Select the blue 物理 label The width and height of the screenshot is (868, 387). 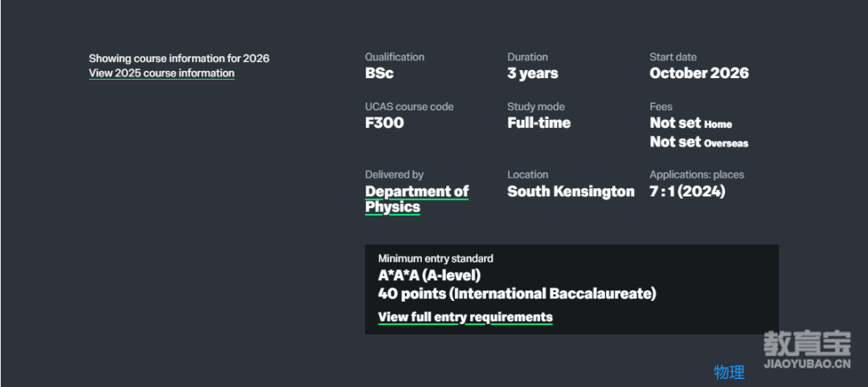[x=729, y=372]
